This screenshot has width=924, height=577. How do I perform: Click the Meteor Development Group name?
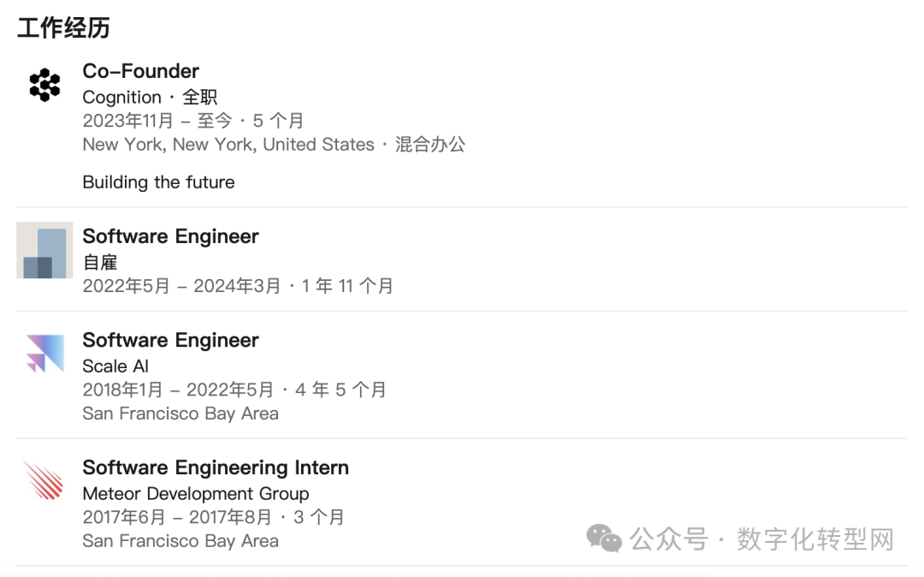click(x=196, y=494)
